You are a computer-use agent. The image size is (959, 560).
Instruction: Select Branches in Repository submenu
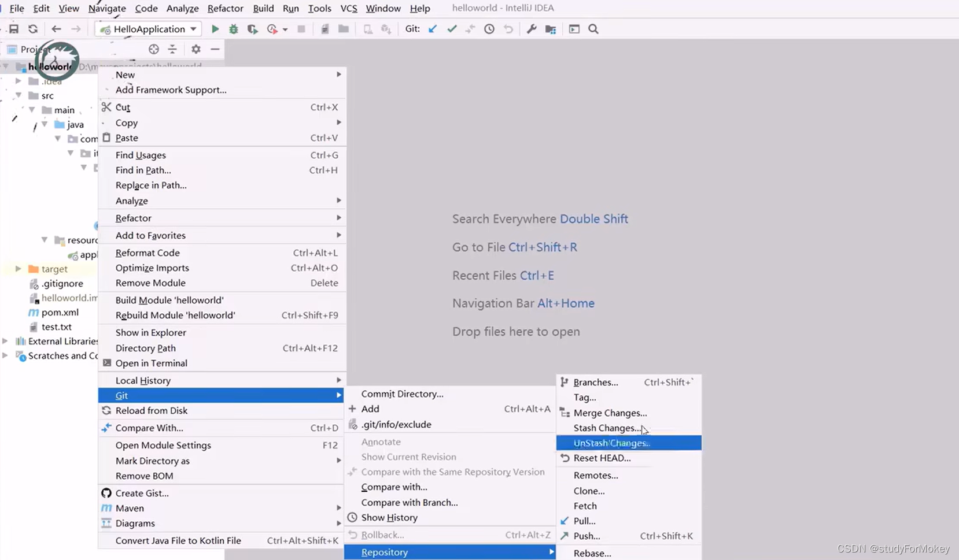(629, 382)
